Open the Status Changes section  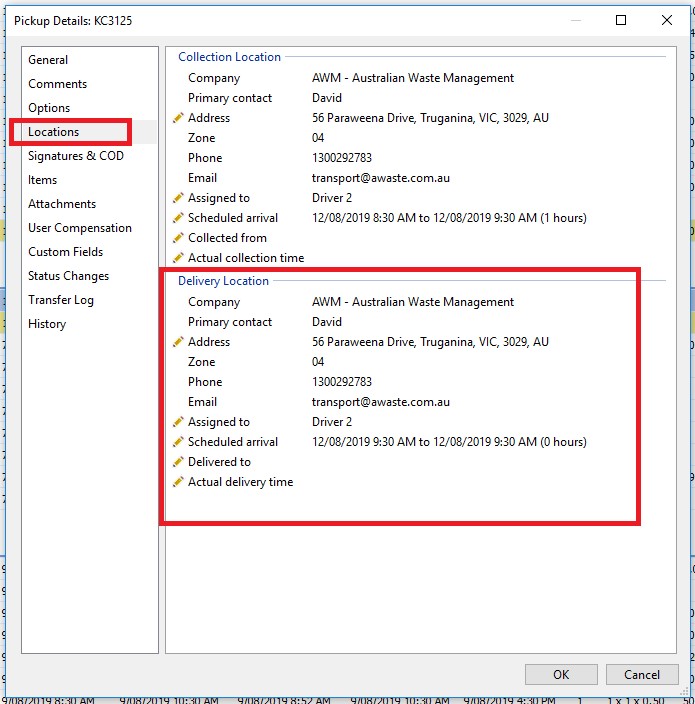69,276
